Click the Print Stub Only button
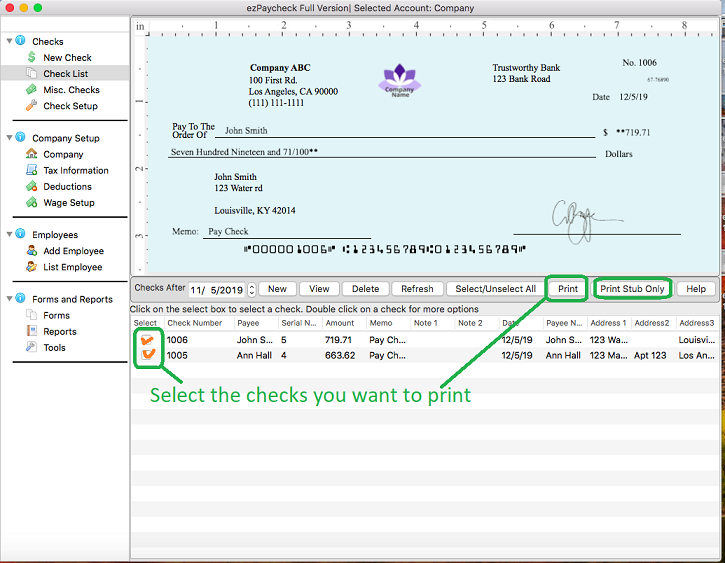The height and width of the screenshot is (563, 725). point(632,289)
